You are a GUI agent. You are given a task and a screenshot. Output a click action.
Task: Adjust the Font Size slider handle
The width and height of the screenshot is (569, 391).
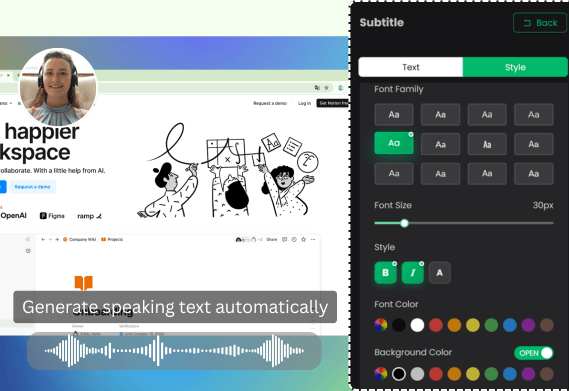pyautogui.click(x=404, y=223)
